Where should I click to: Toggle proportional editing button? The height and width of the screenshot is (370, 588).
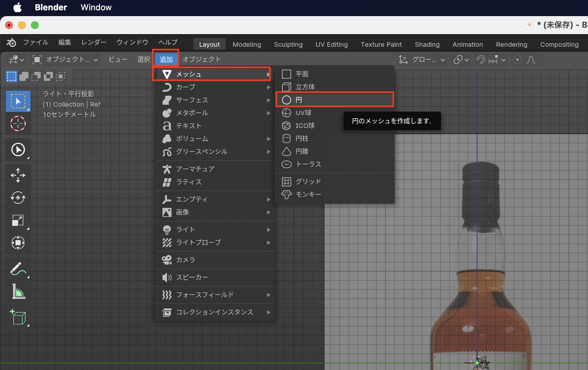coord(517,60)
